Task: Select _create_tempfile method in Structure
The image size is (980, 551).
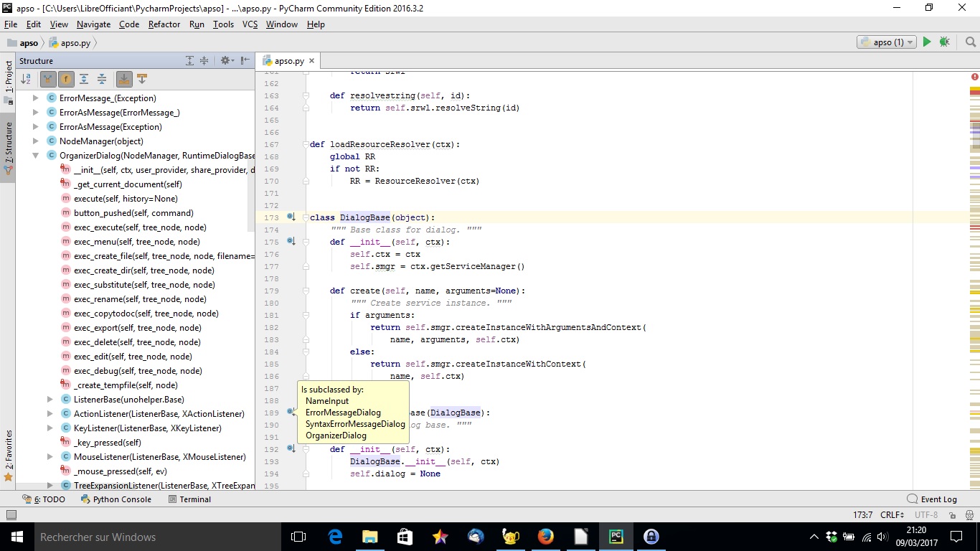Action: (126, 385)
